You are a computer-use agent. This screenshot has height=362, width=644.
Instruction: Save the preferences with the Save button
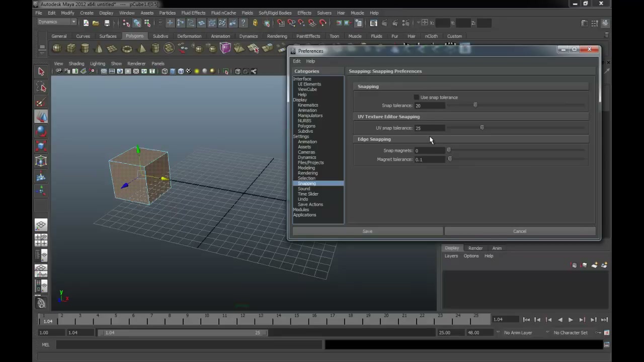click(x=367, y=231)
